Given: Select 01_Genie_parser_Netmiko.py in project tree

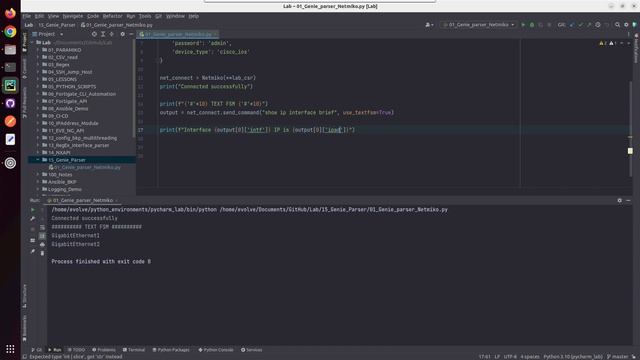Looking at the screenshot, I should (x=84, y=167).
